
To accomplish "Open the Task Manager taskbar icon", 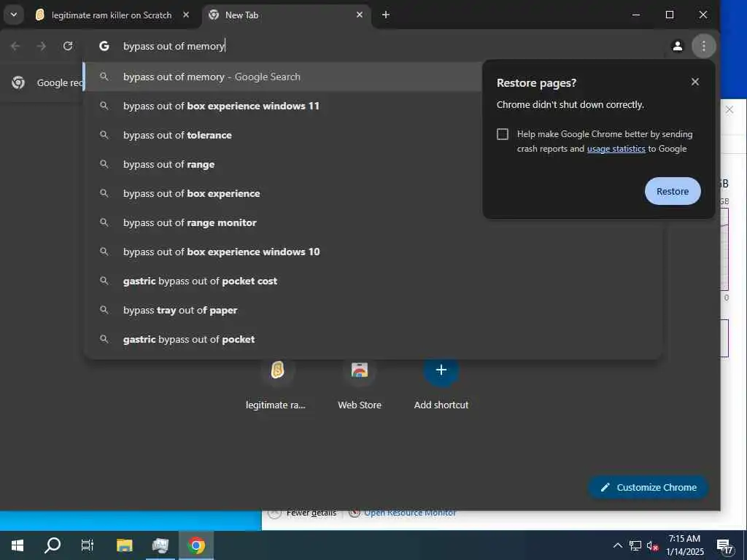I will pyautogui.click(x=160, y=545).
